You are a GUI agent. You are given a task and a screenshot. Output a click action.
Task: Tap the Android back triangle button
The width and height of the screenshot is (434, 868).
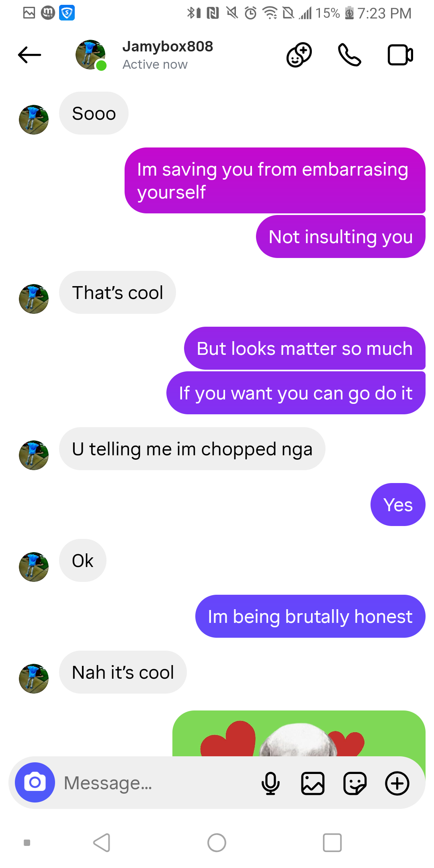click(102, 843)
